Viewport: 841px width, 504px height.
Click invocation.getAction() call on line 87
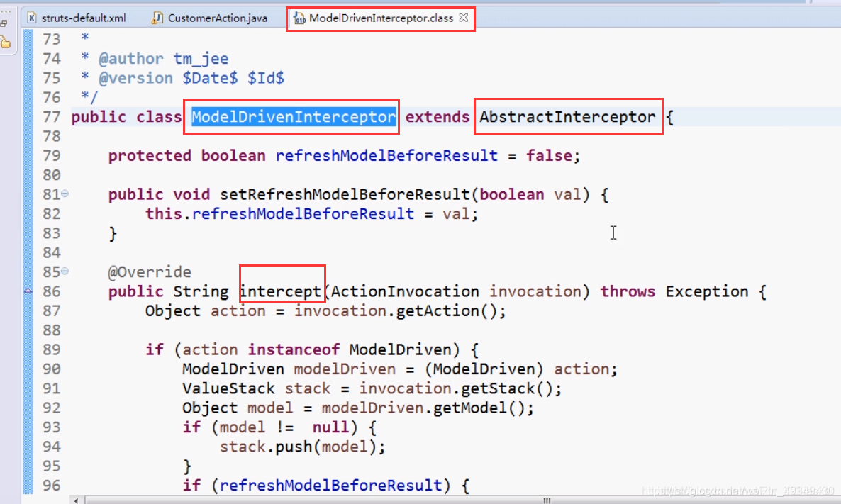click(x=396, y=311)
